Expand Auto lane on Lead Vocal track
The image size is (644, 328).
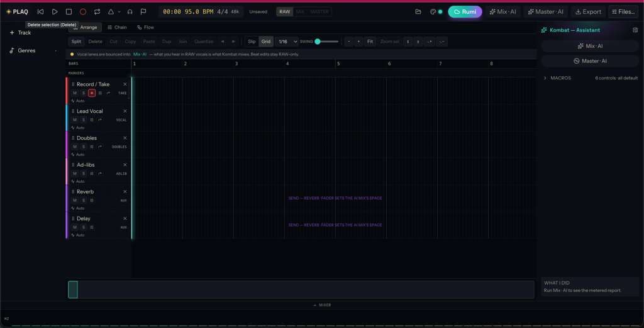coord(78,128)
